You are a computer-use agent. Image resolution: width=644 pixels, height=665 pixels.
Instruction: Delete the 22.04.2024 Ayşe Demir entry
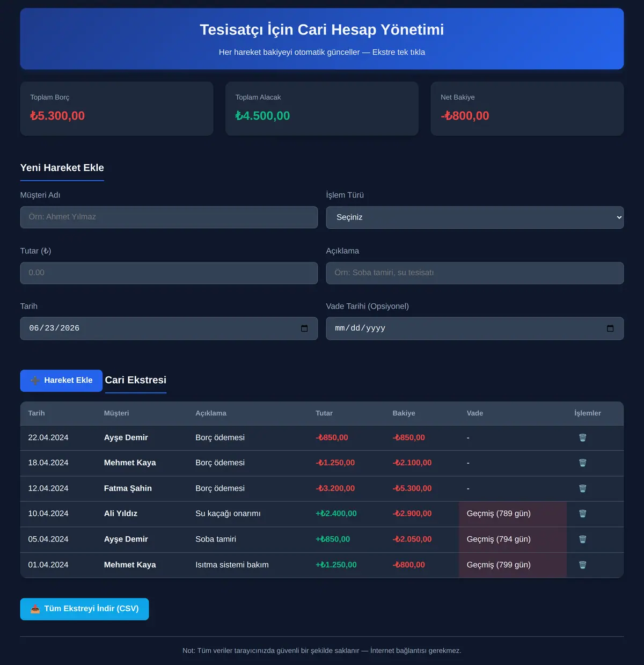(x=582, y=438)
